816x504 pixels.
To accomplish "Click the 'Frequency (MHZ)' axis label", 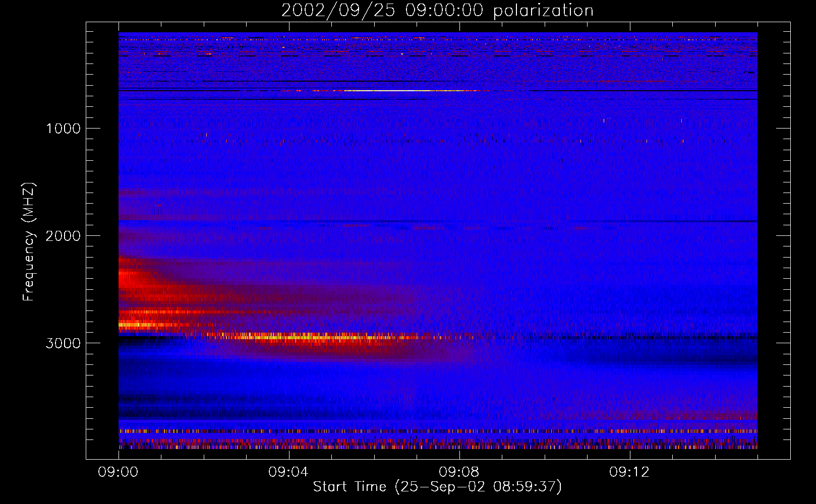I will pos(29,242).
